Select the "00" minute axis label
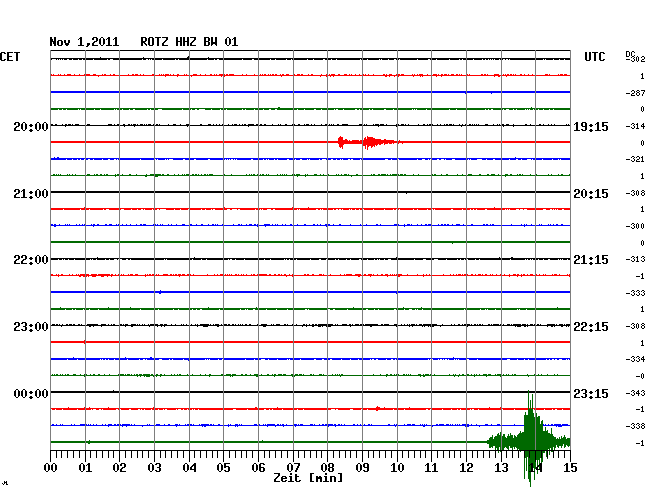Screen dimensions: 650x494 (51, 468)
